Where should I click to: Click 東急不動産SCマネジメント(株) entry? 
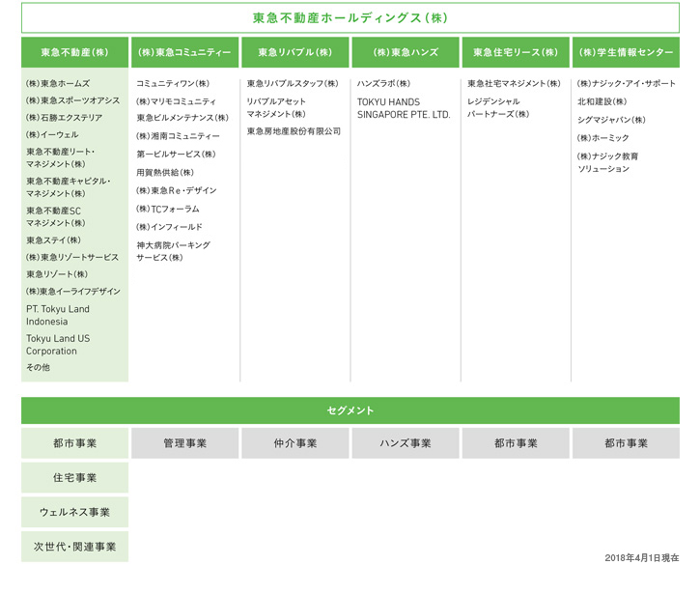(x=55, y=216)
